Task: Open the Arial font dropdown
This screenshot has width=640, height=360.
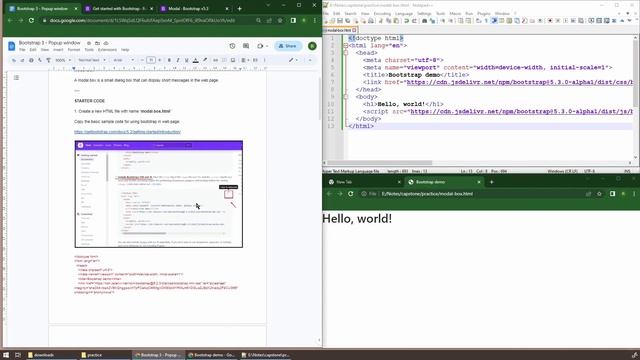Action: [x=123, y=60]
